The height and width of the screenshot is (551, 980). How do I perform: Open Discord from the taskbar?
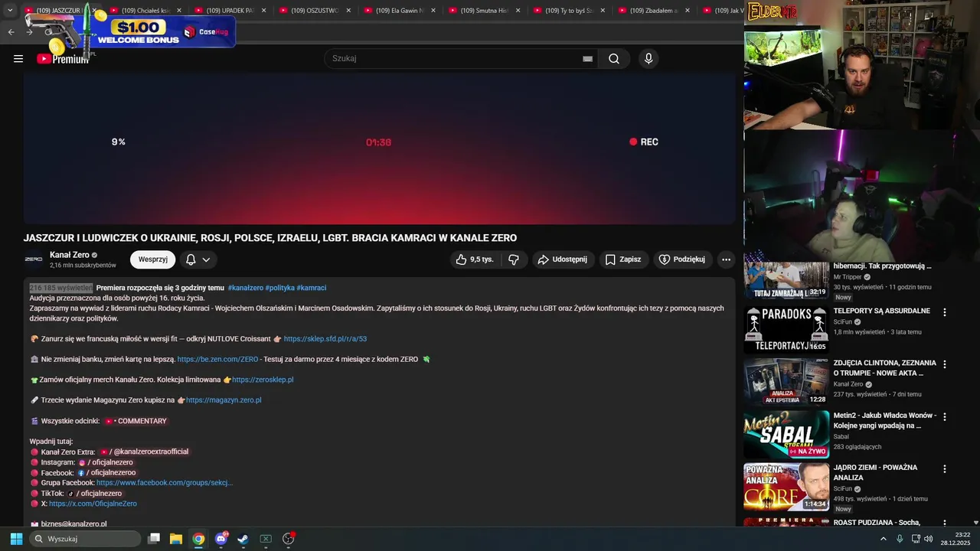pyautogui.click(x=221, y=539)
